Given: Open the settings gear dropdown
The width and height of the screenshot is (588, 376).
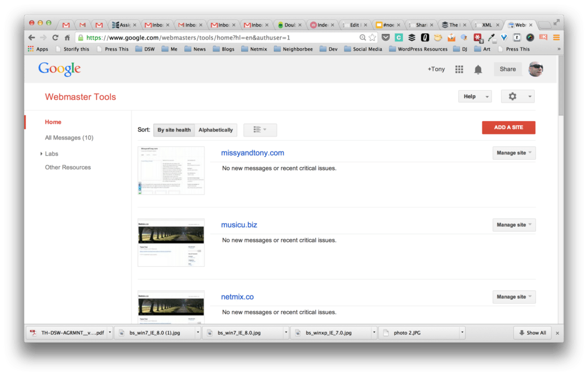Looking at the screenshot, I should point(517,96).
